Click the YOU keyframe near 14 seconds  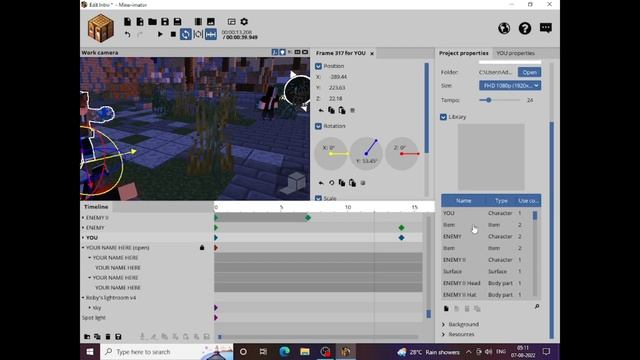coord(402,238)
